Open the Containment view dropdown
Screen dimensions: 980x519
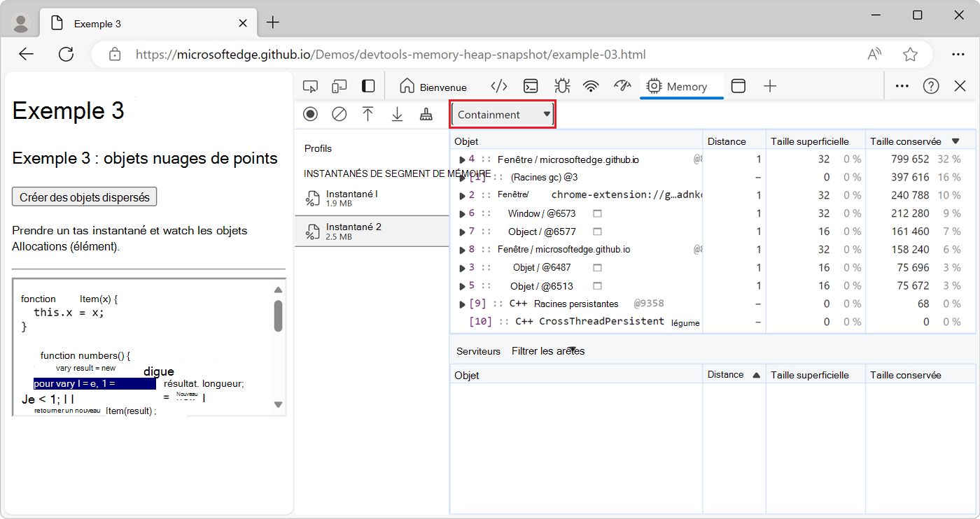click(x=503, y=115)
